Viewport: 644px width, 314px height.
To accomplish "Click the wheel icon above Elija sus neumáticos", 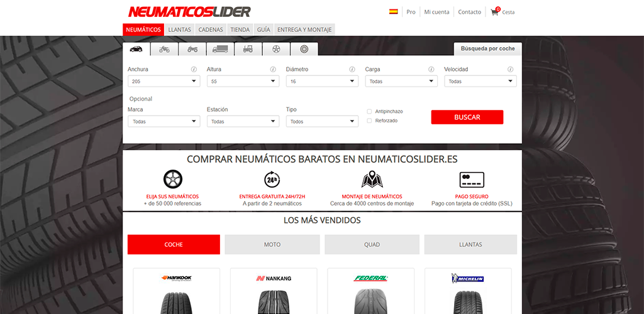I will (x=172, y=179).
